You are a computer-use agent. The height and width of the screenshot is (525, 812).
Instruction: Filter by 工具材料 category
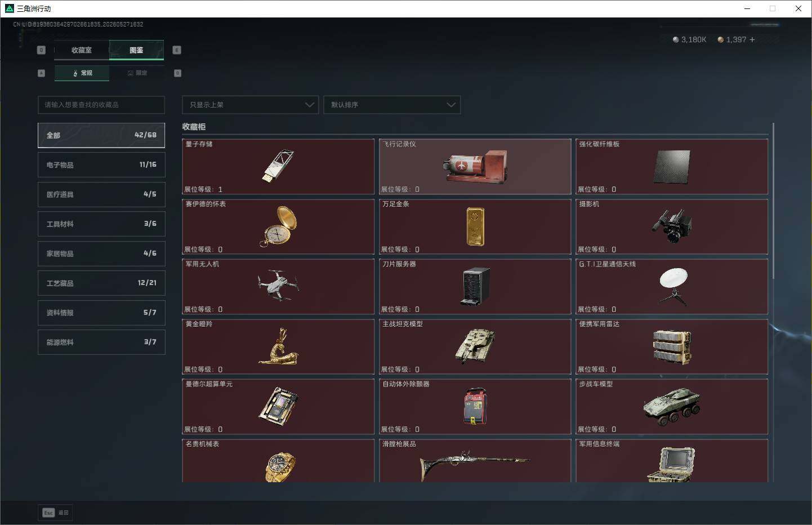[x=101, y=224]
